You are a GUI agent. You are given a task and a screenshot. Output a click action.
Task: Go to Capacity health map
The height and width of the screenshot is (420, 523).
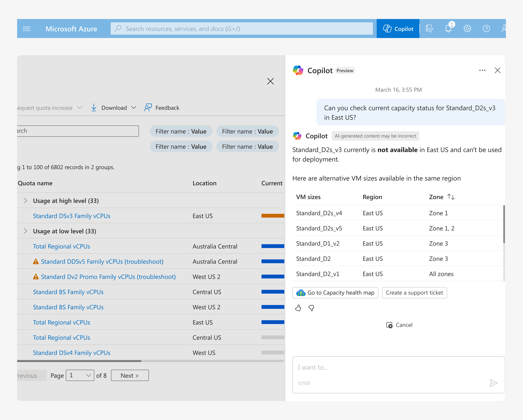[335, 293]
